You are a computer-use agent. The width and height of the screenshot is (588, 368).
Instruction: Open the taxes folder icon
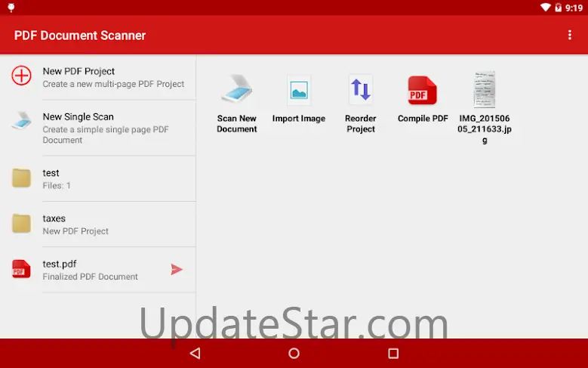[21, 224]
